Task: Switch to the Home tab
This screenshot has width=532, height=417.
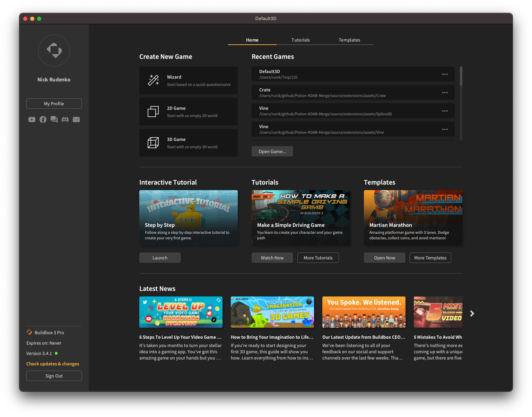Action: [x=252, y=40]
